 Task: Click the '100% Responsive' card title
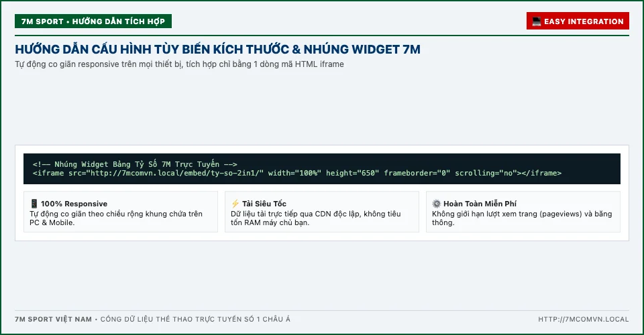[x=74, y=204]
